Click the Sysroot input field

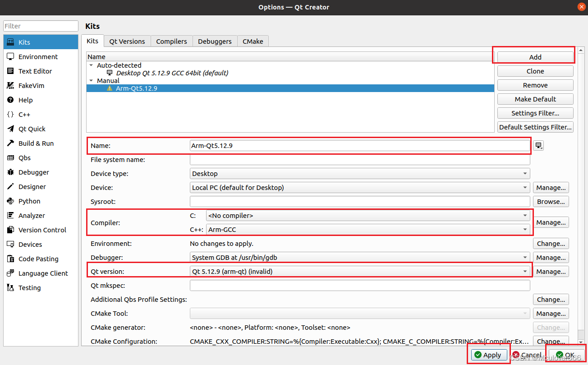[x=360, y=201]
